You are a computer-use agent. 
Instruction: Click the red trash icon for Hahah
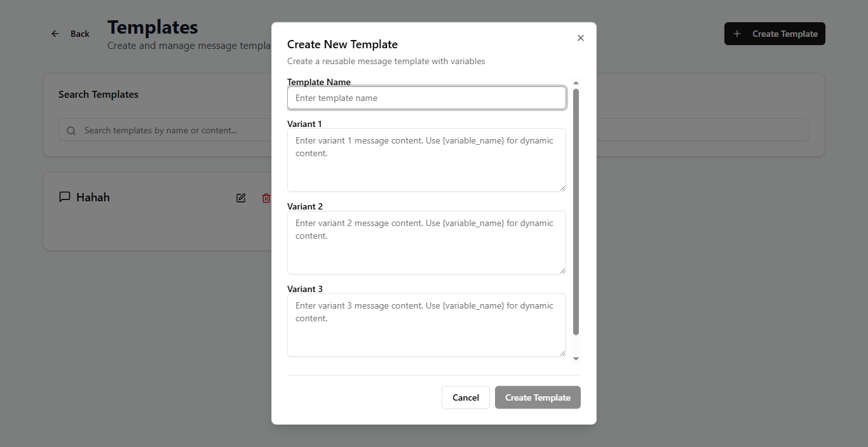[x=266, y=198]
